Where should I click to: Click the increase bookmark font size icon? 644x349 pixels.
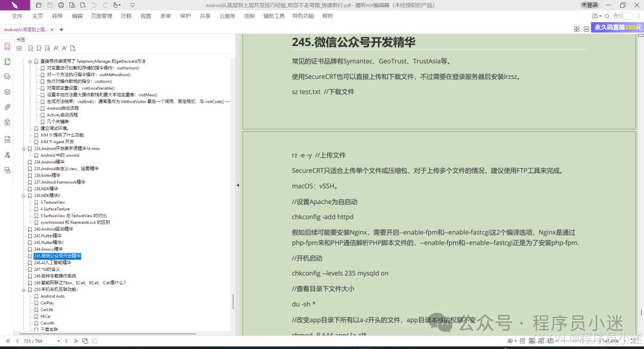tap(56, 48)
